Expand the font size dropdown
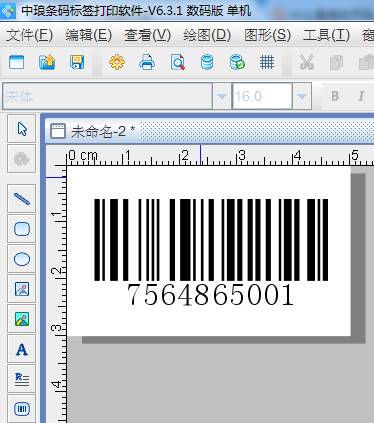The width and height of the screenshot is (374, 423). coord(302,96)
